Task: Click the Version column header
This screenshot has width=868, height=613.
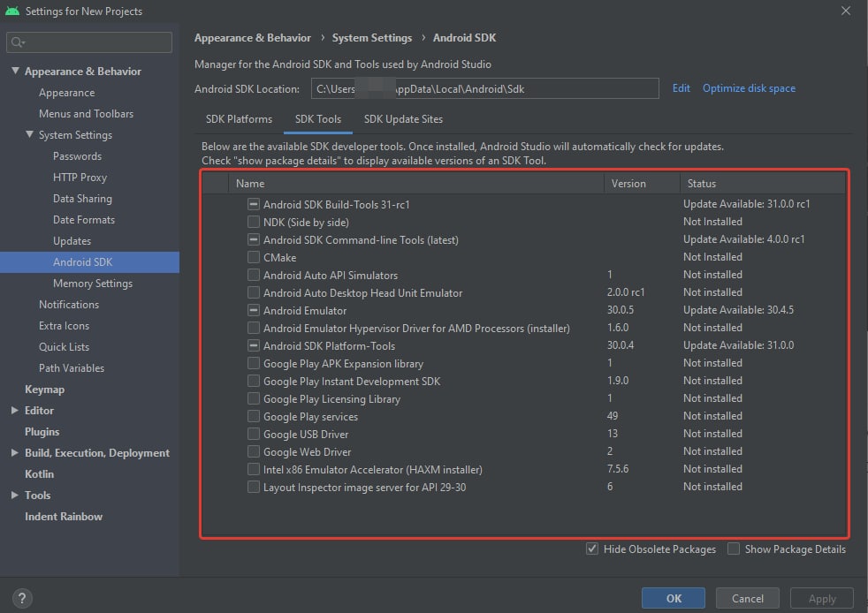Action: (x=642, y=183)
